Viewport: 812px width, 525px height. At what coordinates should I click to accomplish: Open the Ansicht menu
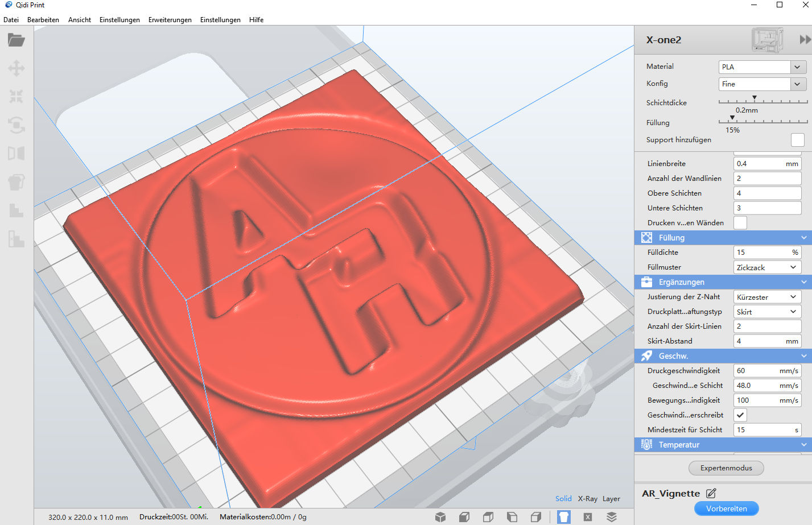tap(80, 19)
